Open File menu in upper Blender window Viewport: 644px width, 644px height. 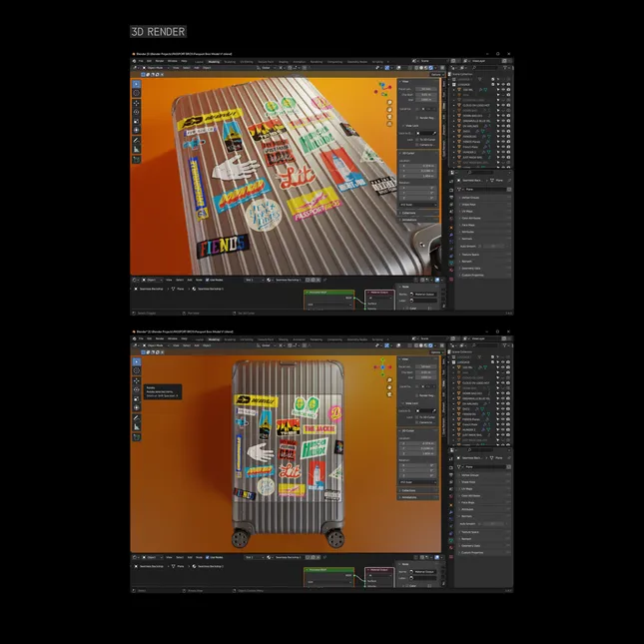(141, 61)
